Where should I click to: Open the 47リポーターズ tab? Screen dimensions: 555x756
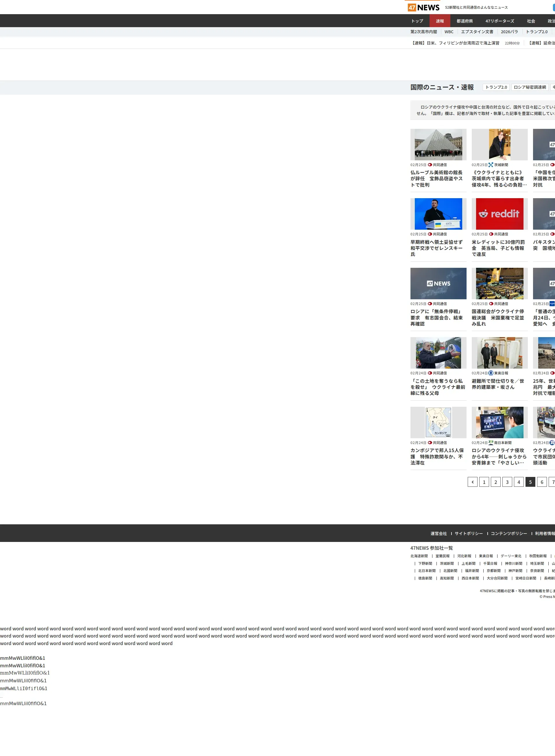(x=499, y=21)
